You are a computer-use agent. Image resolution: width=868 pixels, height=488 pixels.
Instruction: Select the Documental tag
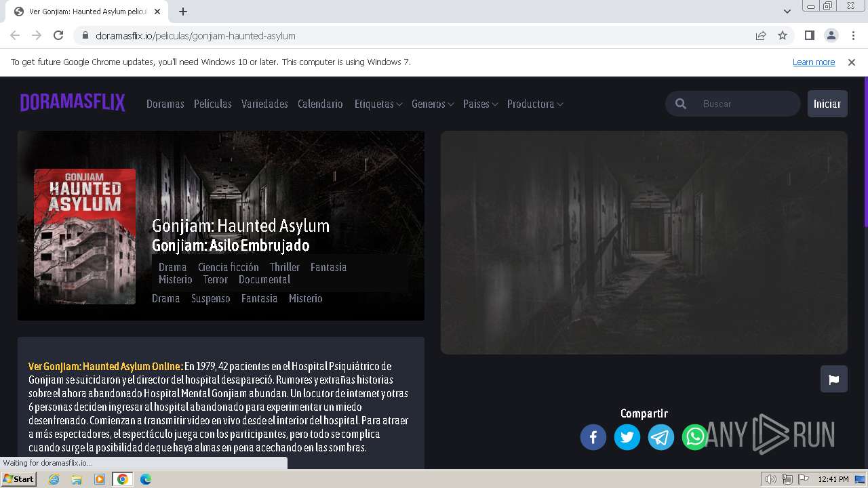(x=264, y=279)
